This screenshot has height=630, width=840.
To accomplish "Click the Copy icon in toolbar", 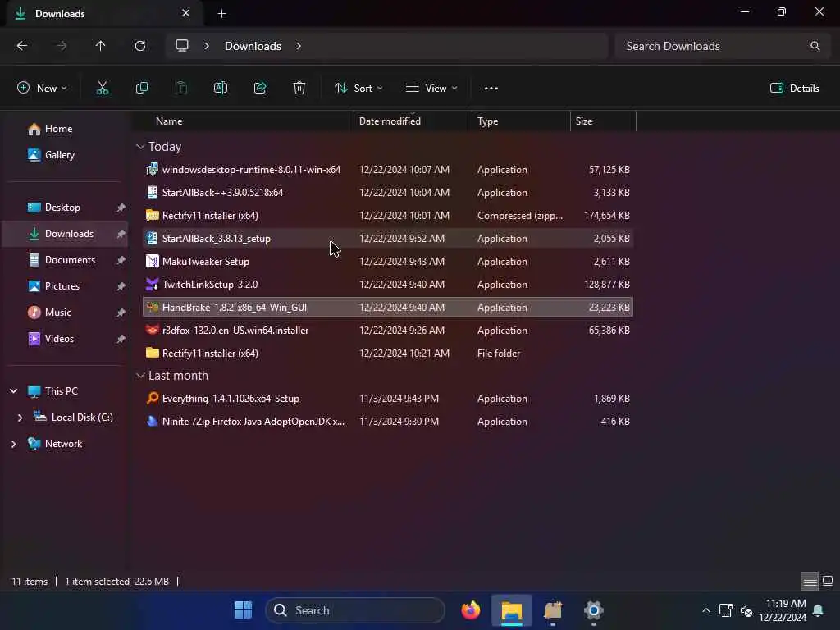I will 141,89.
